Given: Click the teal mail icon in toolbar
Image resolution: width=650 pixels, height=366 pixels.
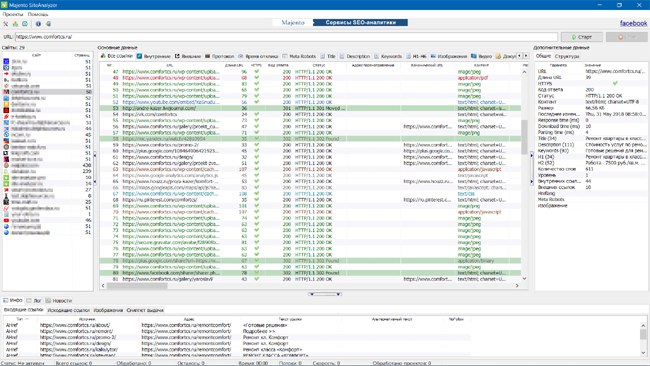Looking at the screenshot, I should [x=25, y=24].
